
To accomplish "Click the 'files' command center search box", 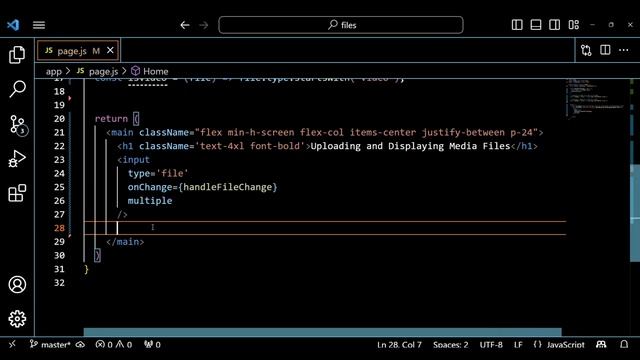I will tap(341, 25).
